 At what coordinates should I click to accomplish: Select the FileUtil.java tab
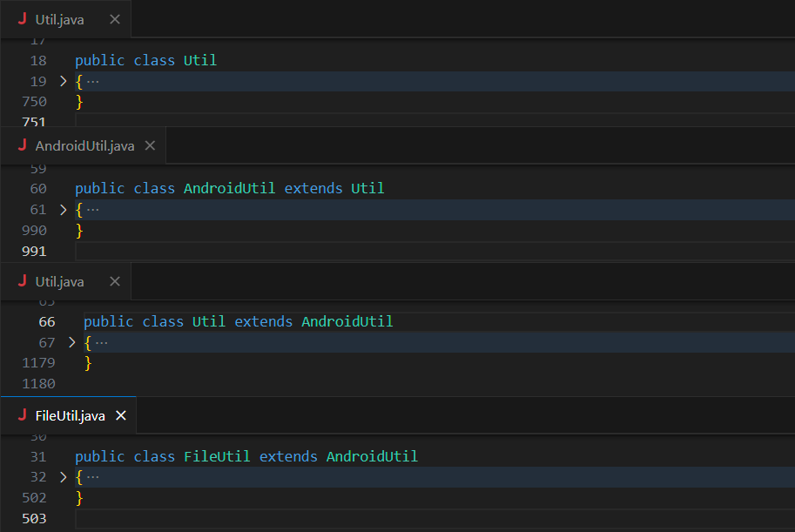click(x=70, y=415)
